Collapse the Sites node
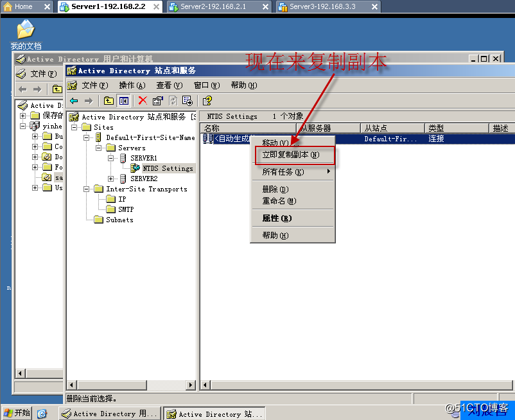 (74, 127)
